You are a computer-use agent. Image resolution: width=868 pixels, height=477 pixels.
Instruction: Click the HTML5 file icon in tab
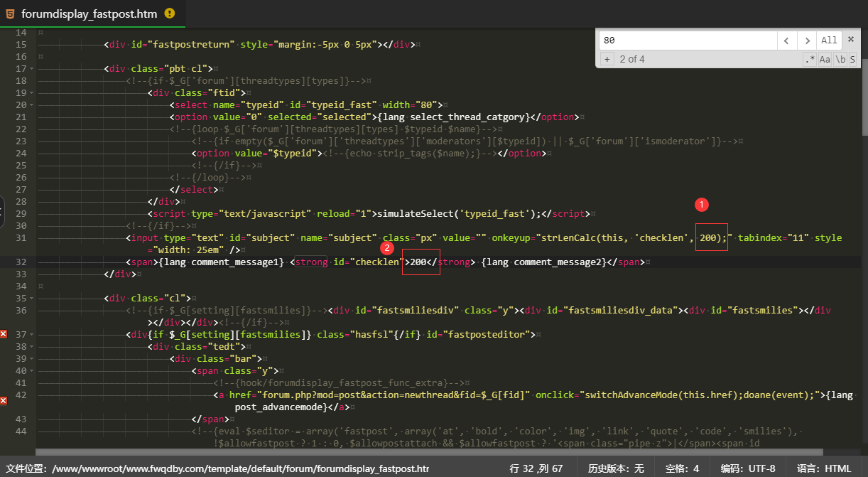(x=10, y=13)
